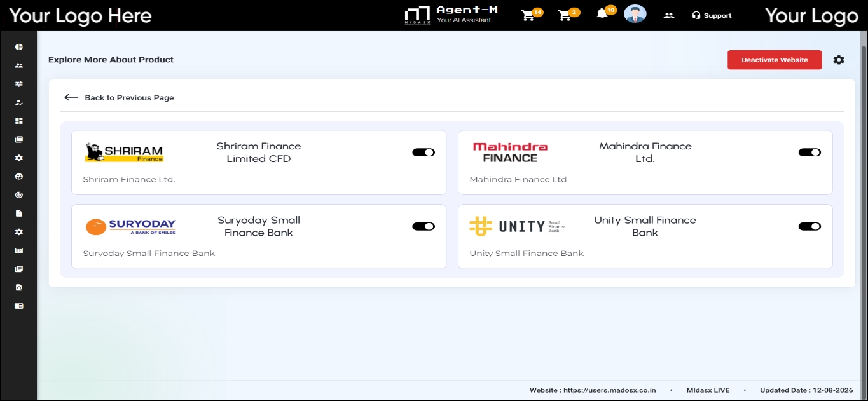Open the notifications bell
868x401 pixels.
tap(603, 13)
